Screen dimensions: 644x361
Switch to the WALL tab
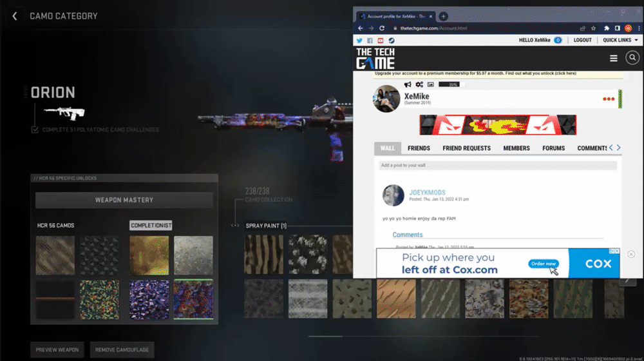tap(387, 148)
